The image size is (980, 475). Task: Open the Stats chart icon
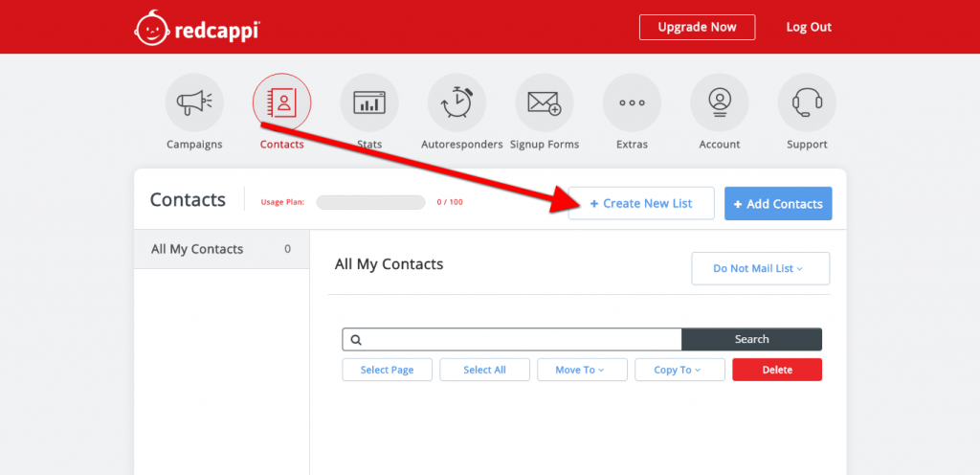coord(369,102)
